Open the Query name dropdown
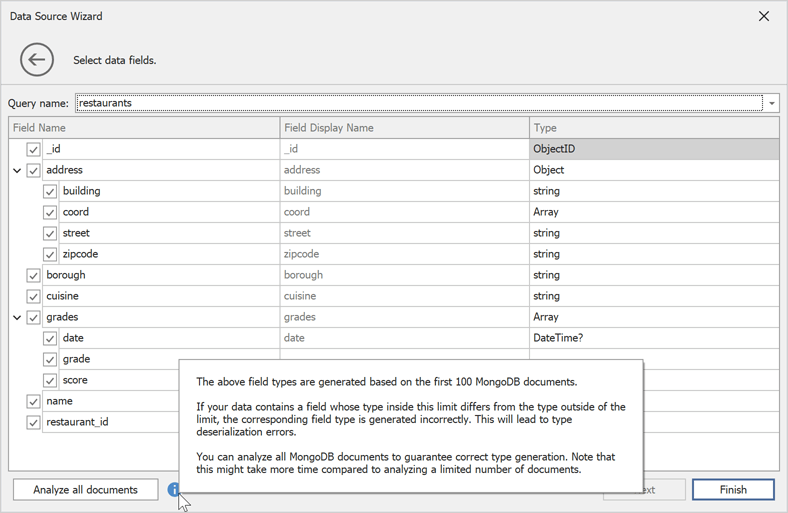Image resolution: width=788 pixels, height=513 pixels. click(x=772, y=103)
